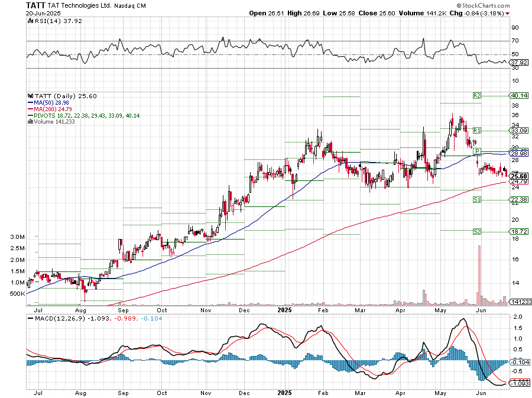Click the red line swatch for MA(200)
This screenshot has width=532, height=398.
pyautogui.click(x=30, y=109)
